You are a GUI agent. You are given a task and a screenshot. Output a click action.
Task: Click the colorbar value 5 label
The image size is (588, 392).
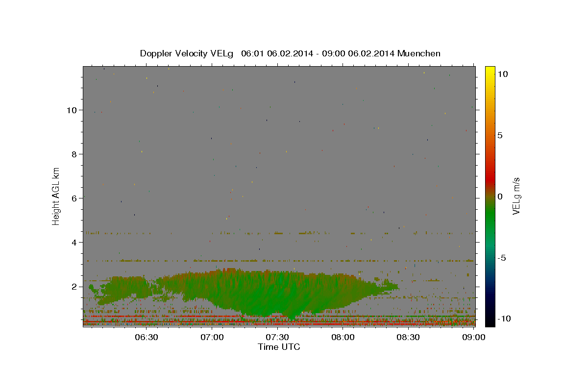(500, 135)
